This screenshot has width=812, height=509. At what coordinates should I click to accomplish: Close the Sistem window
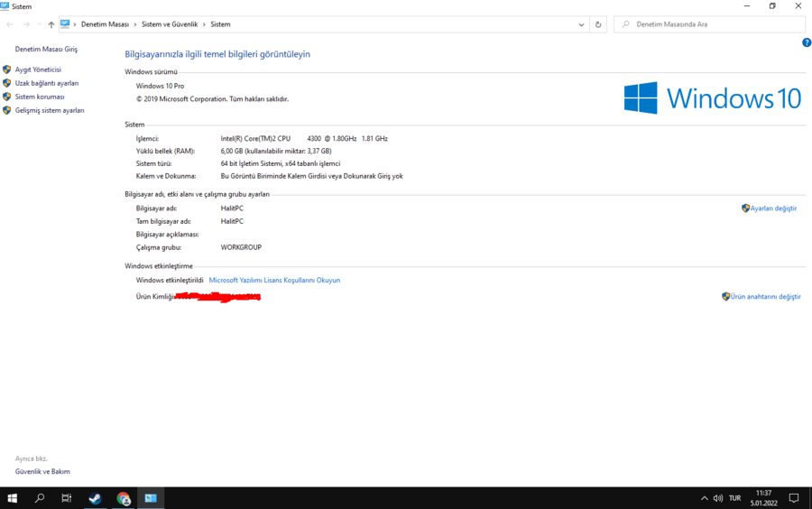point(798,6)
